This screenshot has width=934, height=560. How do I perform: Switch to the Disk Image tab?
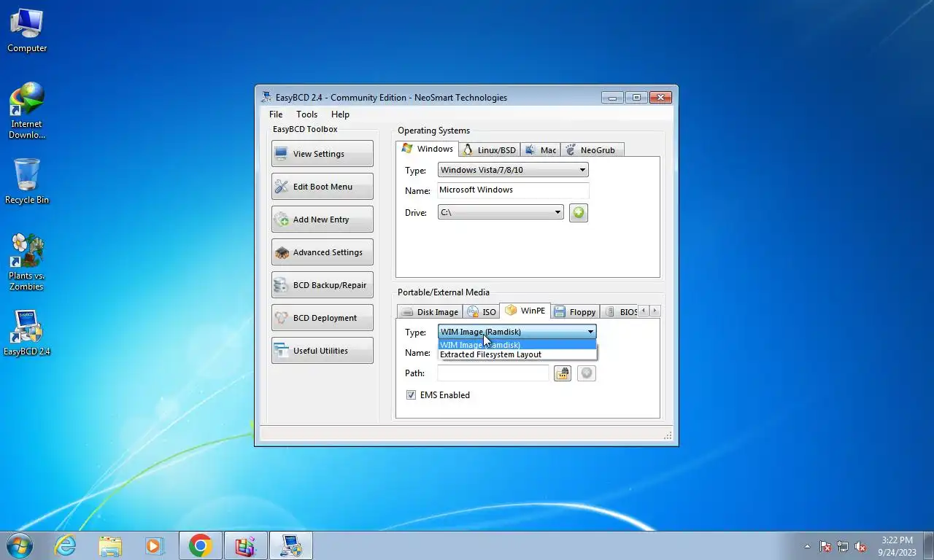pos(431,312)
